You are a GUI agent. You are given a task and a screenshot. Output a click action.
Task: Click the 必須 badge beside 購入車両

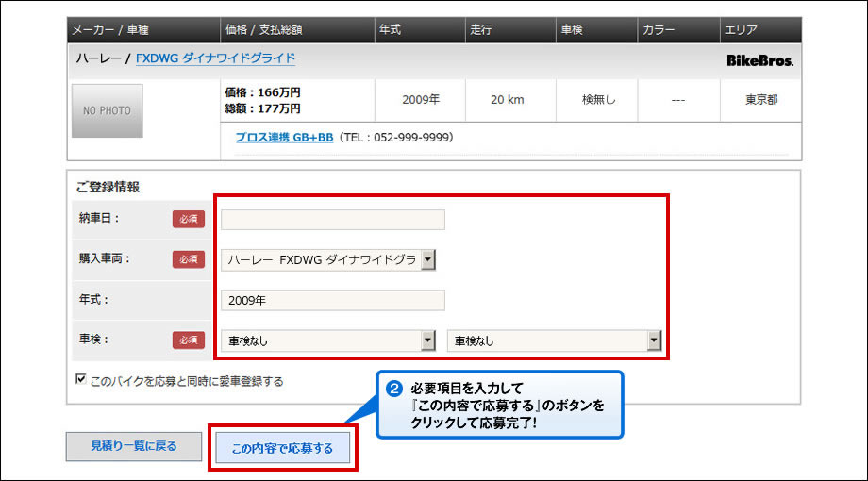(188, 259)
